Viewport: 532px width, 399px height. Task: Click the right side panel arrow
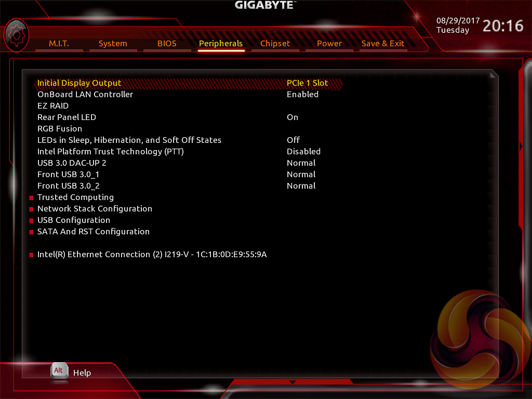pos(521,146)
